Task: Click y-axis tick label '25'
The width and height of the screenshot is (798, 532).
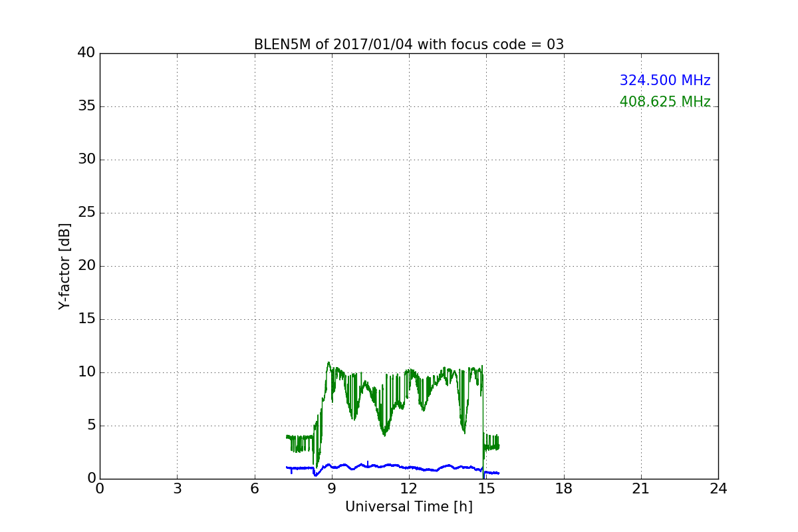Action: tap(86, 213)
